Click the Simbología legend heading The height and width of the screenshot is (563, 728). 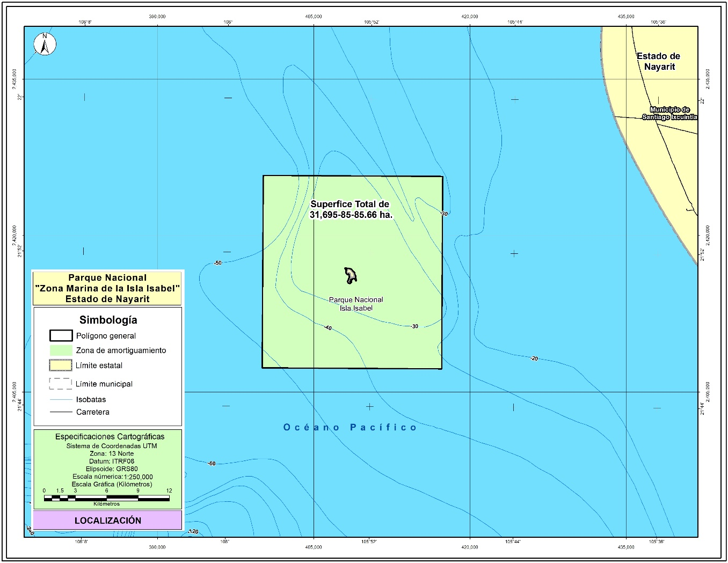[x=108, y=320]
